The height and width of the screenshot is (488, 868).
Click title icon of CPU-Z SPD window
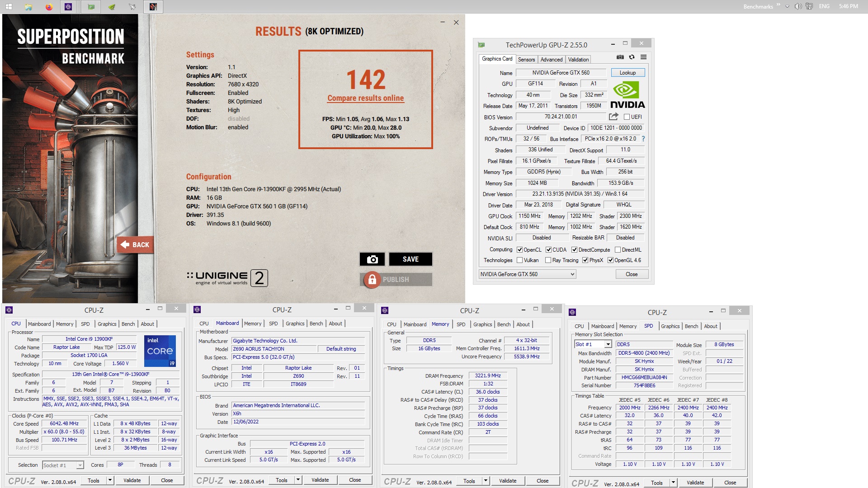(x=572, y=312)
